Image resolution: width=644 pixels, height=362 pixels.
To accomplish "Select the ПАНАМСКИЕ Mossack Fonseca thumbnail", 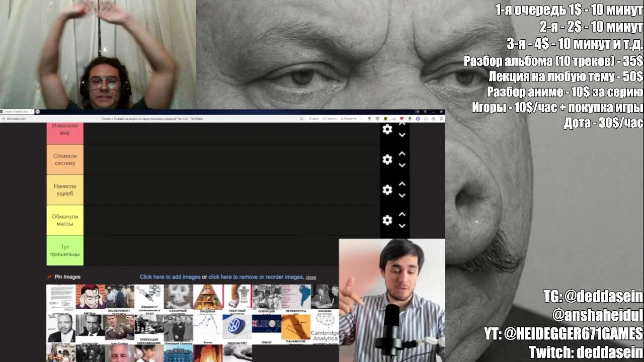I will (296, 328).
